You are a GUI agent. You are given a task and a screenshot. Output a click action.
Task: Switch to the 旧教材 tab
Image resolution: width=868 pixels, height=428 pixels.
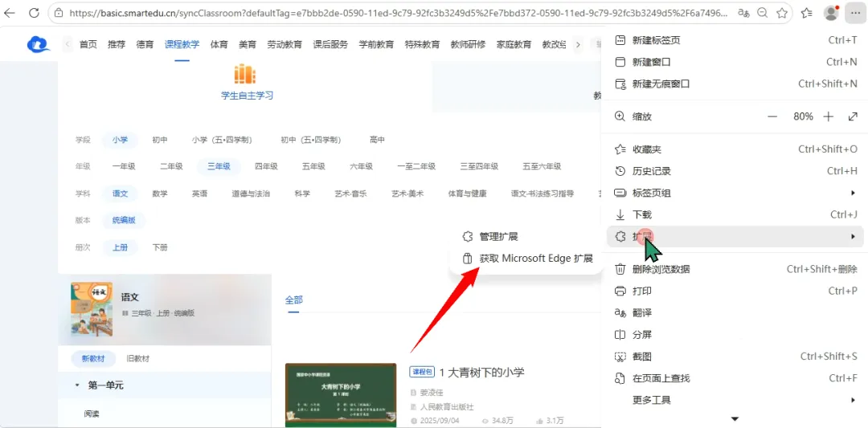(x=138, y=358)
